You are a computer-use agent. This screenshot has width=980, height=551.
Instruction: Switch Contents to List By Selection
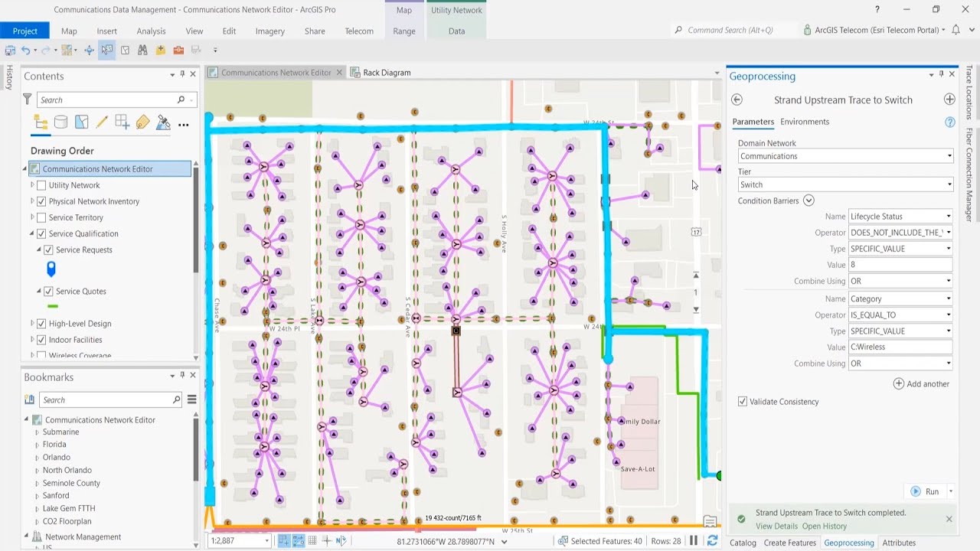tap(81, 122)
